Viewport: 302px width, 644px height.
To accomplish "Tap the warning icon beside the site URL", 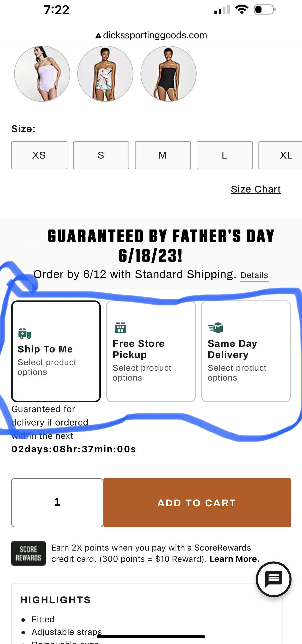I will pyautogui.click(x=99, y=35).
